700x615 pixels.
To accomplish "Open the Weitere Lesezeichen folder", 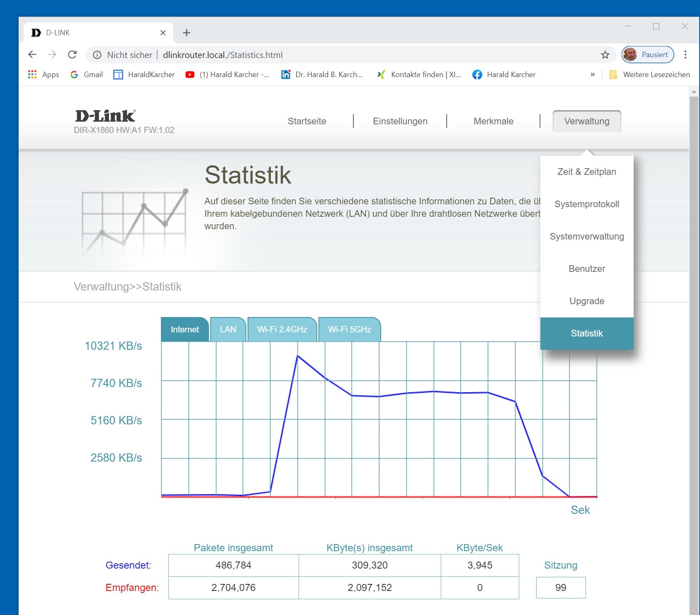I will click(x=649, y=75).
